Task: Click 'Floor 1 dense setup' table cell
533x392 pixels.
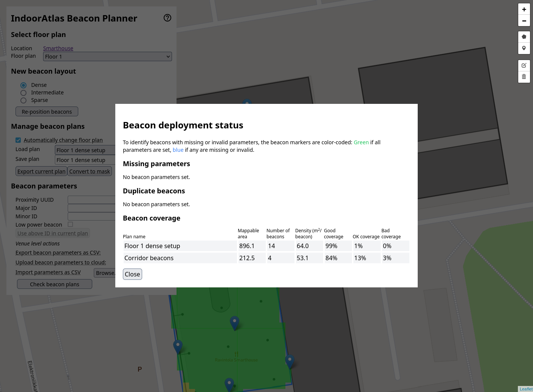Action: (x=180, y=246)
